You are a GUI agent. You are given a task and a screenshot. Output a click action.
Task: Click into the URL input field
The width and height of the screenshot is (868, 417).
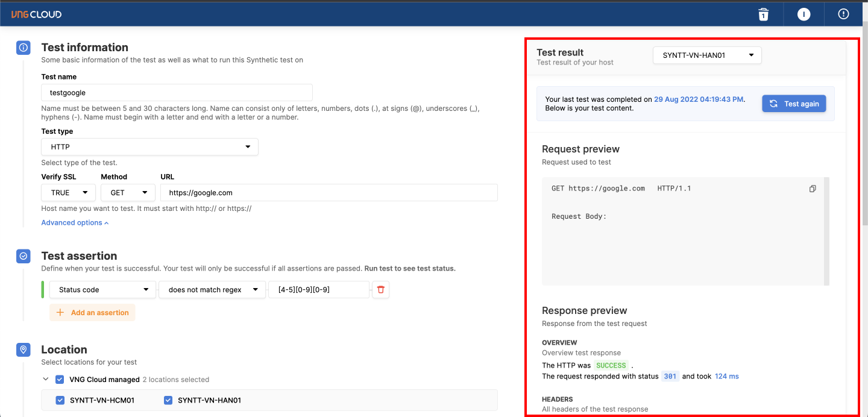tap(329, 193)
